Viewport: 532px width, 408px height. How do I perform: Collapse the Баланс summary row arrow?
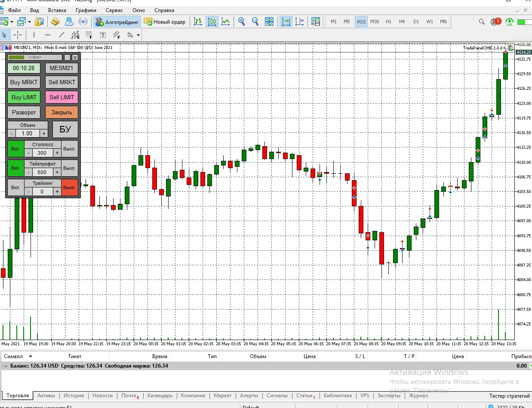point(6,366)
